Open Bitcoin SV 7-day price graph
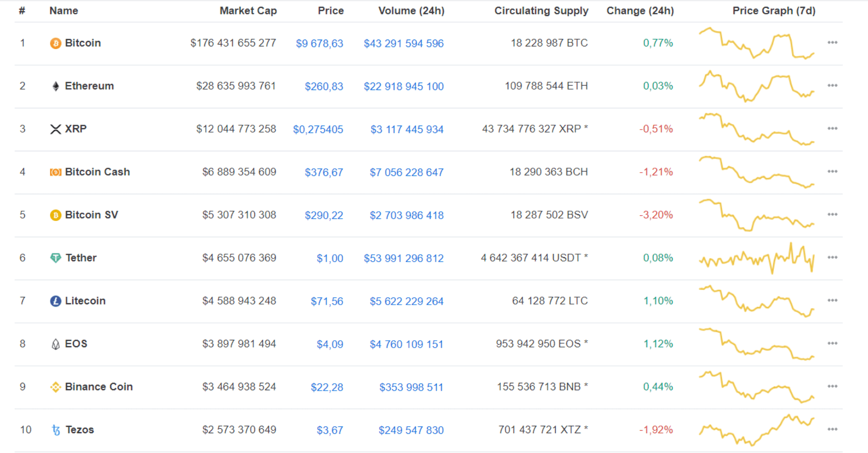This screenshot has height=453, width=868. (757, 215)
